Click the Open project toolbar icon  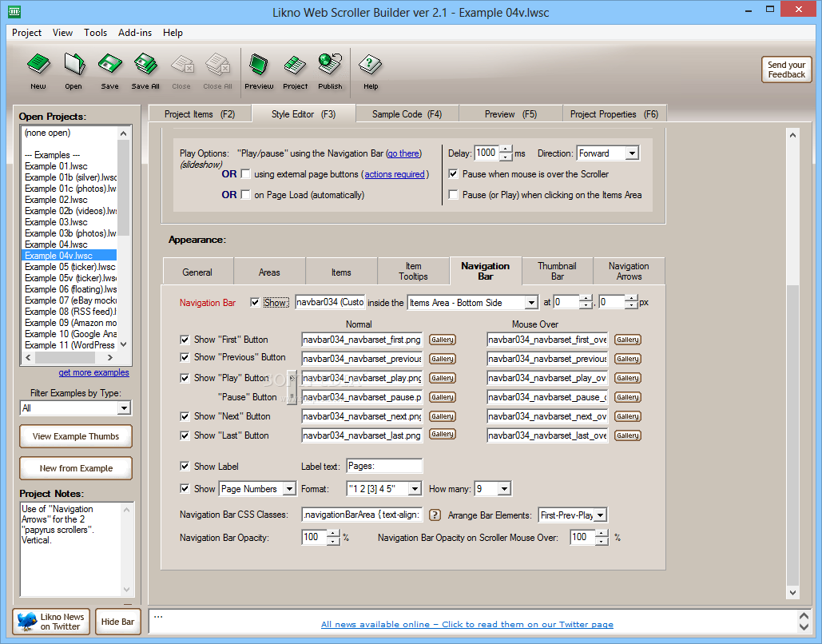(74, 65)
